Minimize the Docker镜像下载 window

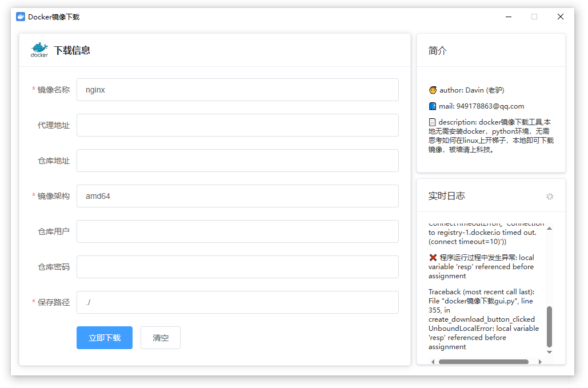[x=509, y=17]
